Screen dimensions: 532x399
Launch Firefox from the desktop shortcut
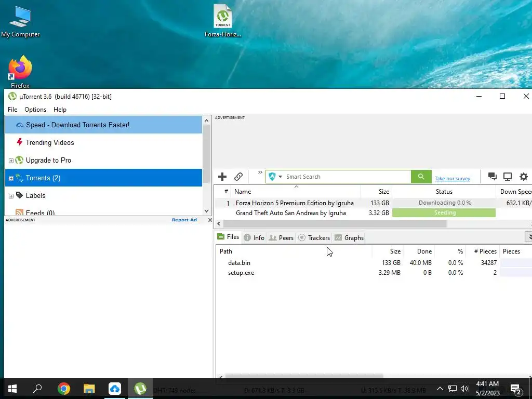click(x=20, y=72)
